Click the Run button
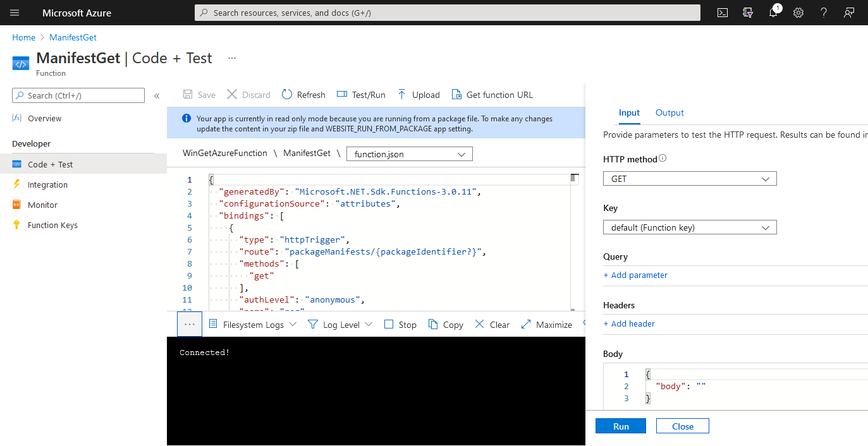The image size is (868, 446). (620, 426)
